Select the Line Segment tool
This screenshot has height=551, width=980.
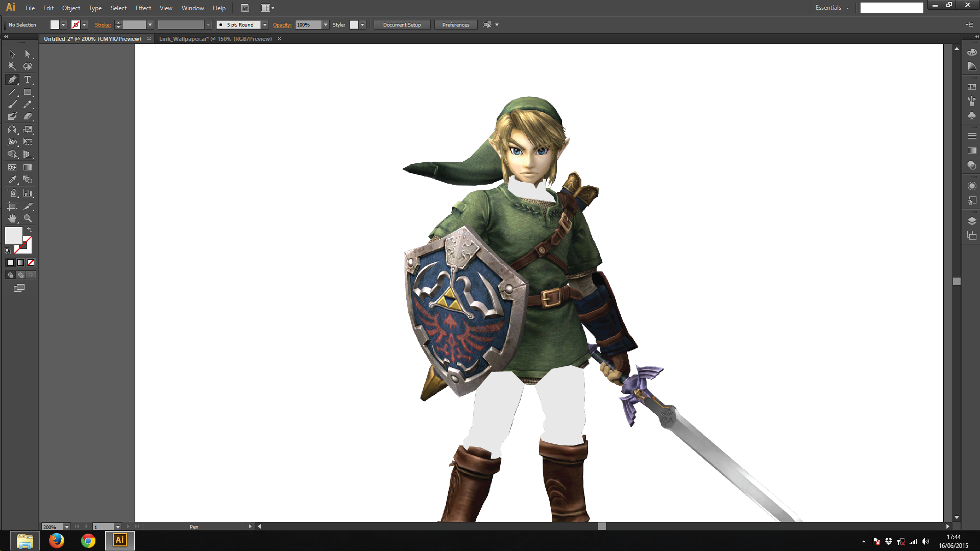pyautogui.click(x=12, y=92)
